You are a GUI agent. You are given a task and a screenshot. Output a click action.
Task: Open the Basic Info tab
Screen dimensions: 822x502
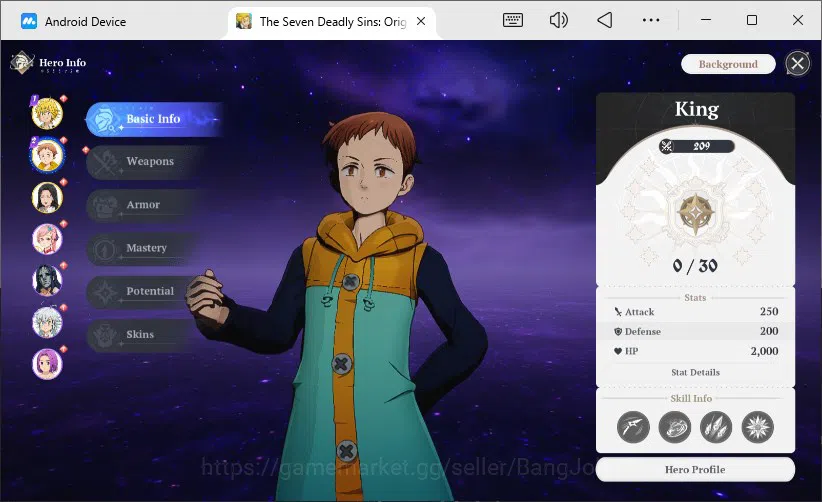[x=154, y=119]
